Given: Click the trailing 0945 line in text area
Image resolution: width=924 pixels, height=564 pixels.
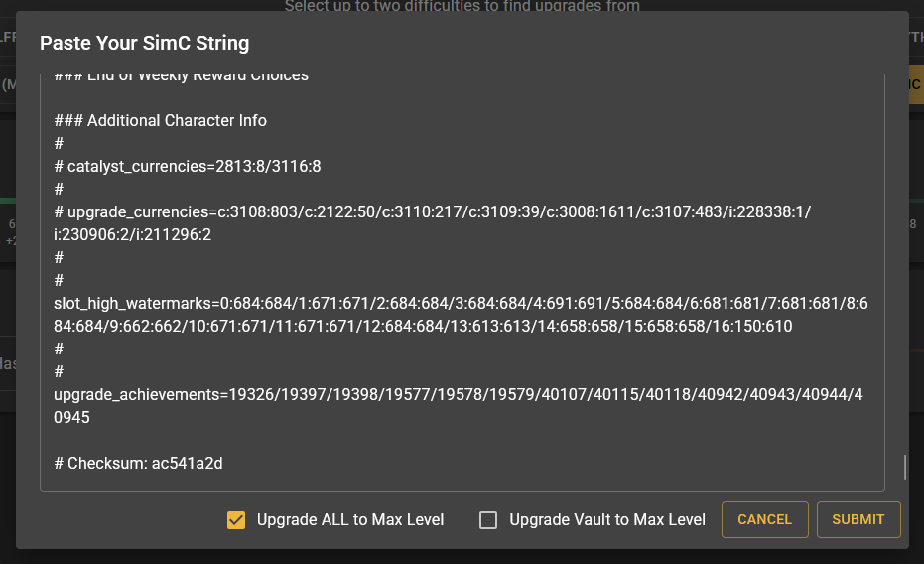Looking at the screenshot, I should [x=72, y=418].
